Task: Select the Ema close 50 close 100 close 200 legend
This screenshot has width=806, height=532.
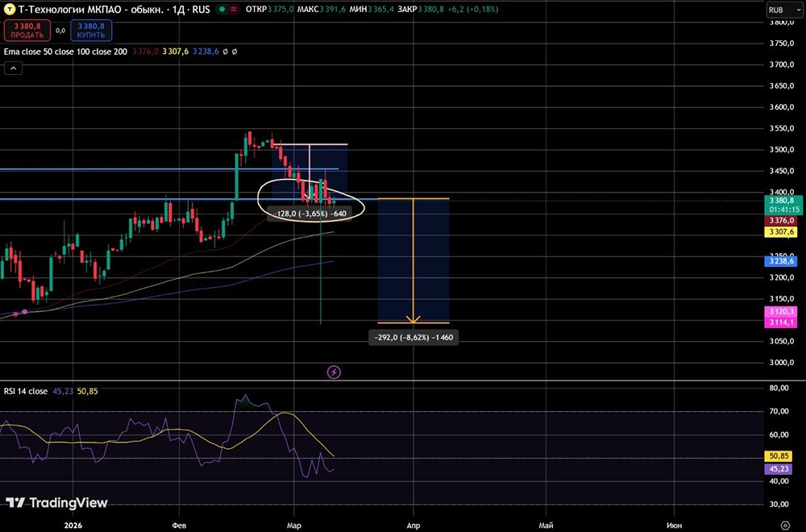Action: pos(65,52)
